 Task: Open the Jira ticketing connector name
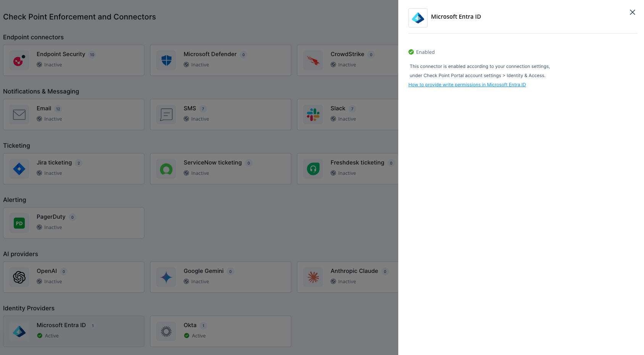pyautogui.click(x=54, y=163)
